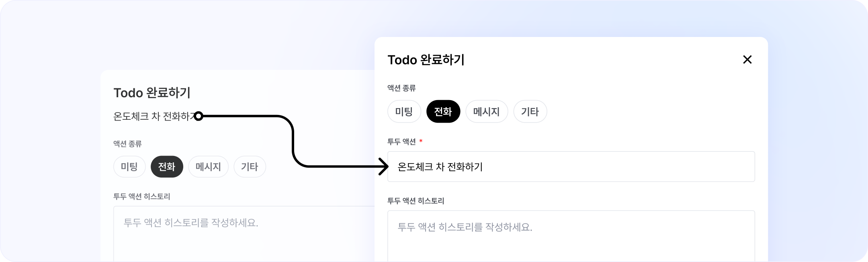Click 전화 chip in the left card
This screenshot has width=868, height=262.
point(167,167)
